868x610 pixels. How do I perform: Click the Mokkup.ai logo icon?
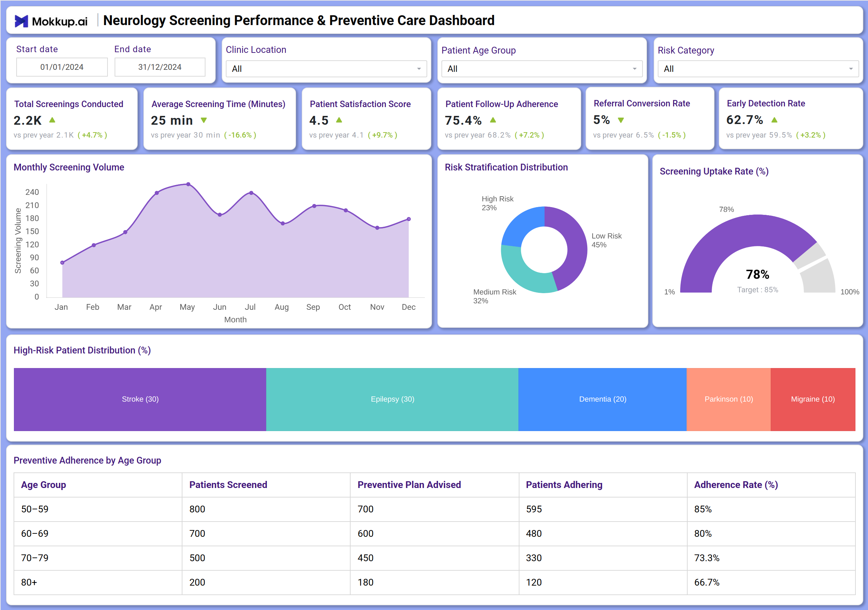(21, 21)
